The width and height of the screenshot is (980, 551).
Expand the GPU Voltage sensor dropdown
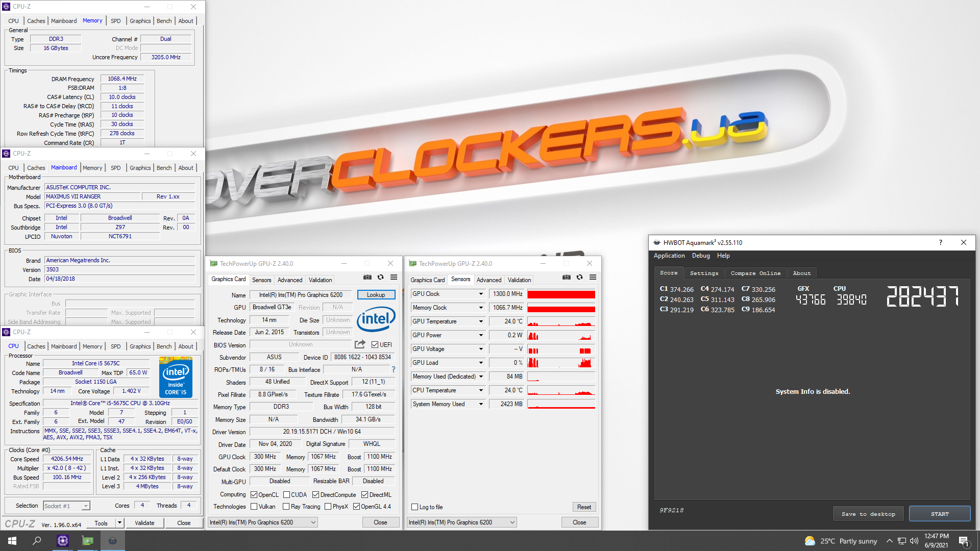pos(481,349)
